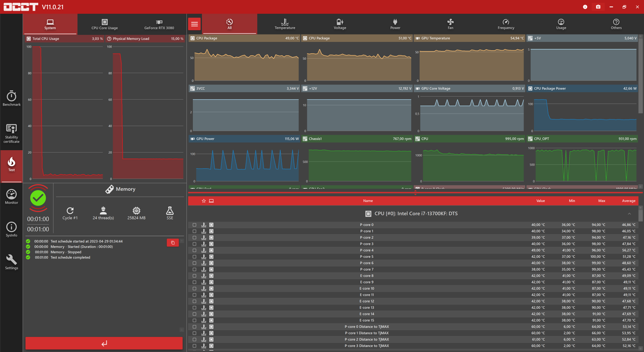644x352 pixels.
Task: Open the SysInfo section in sidebar
Action: (11, 230)
